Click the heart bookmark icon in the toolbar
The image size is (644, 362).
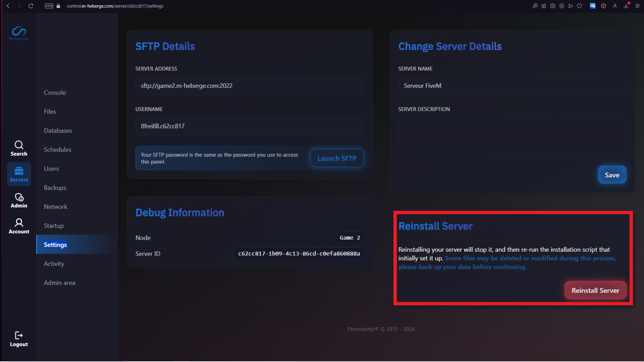pos(579,6)
